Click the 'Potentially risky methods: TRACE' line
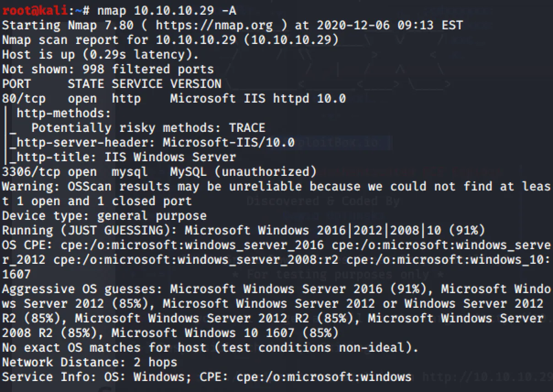This screenshot has width=553, height=392. point(148,128)
